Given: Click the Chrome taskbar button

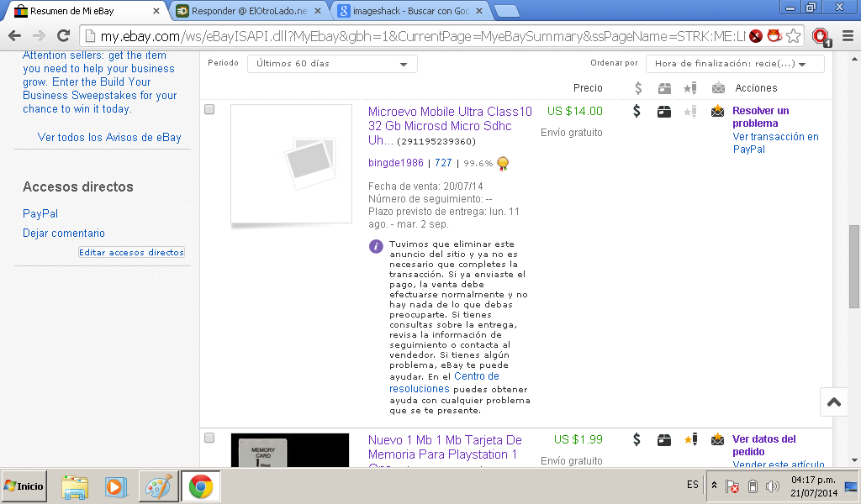Looking at the screenshot, I should 200,486.
